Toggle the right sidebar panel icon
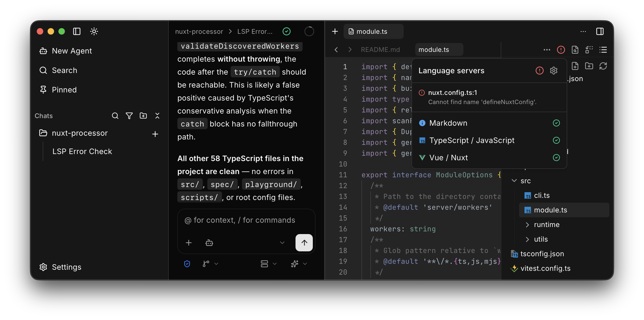Screen dimensions: 644x320 coord(600,31)
